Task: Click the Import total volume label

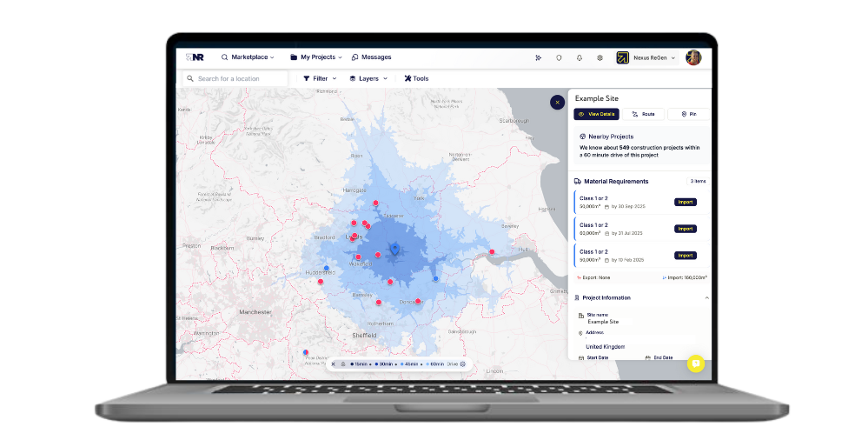Action: pos(684,277)
